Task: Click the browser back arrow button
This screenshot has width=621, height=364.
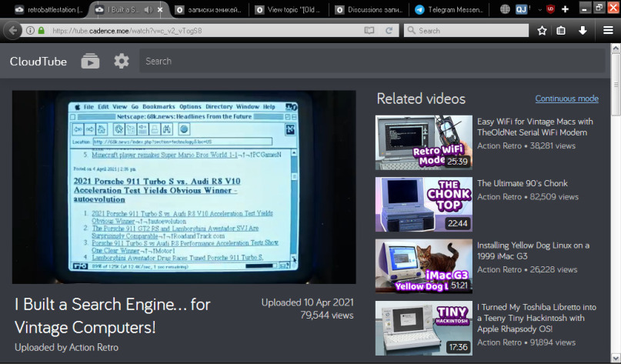Action: point(12,31)
